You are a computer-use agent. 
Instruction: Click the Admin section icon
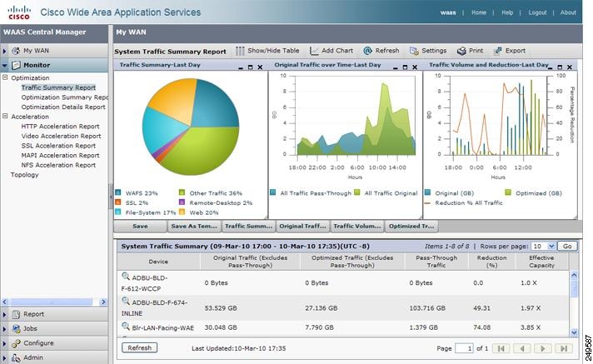point(16,357)
